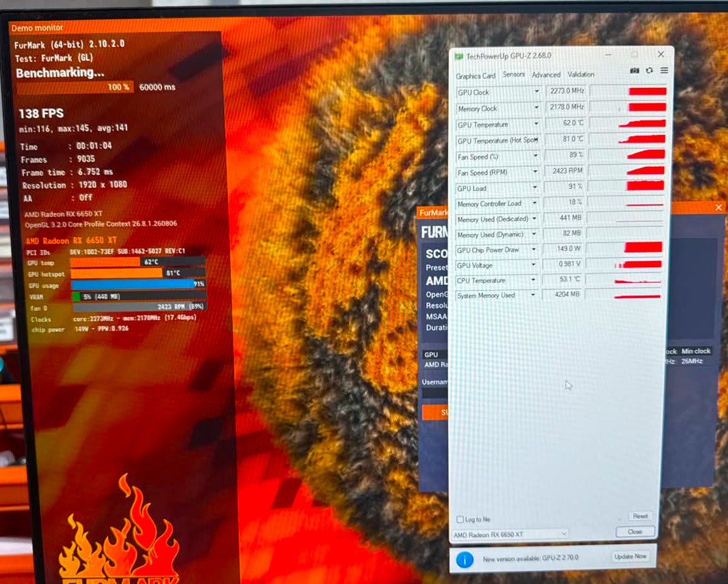The image size is (728, 584).
Task: Expand the GPU Temperature sensor dropdown
Action: click(x=536, y=124)
